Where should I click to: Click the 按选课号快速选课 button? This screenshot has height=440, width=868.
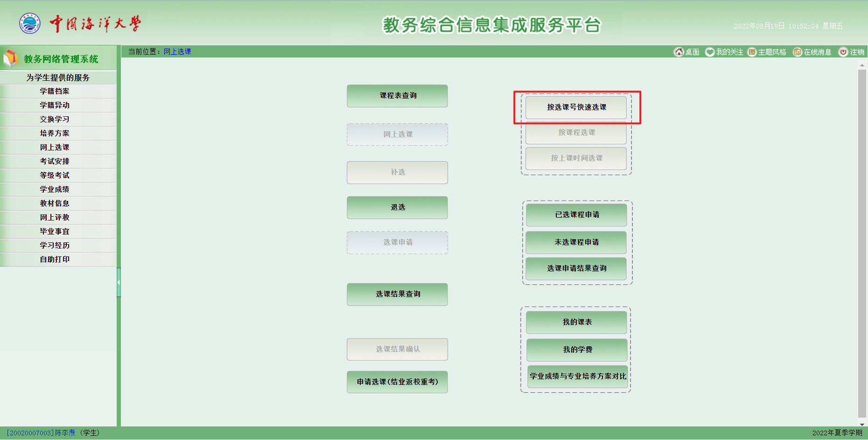576,107
